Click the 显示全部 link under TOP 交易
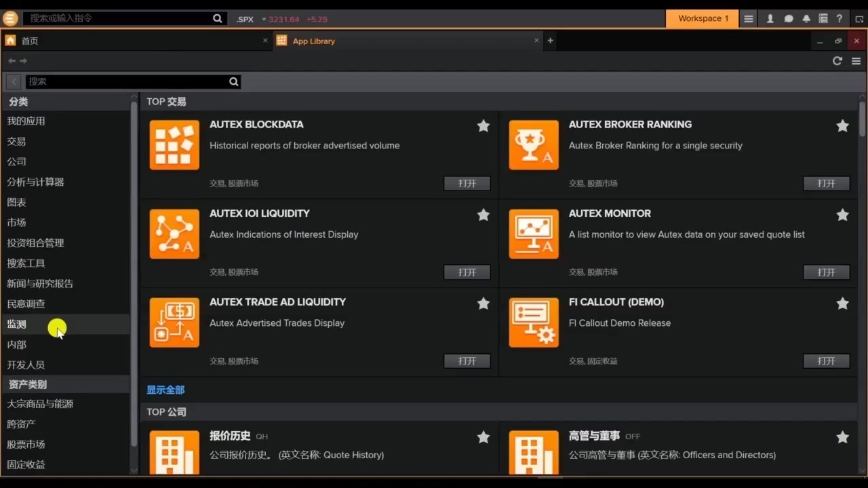This screenshot has width=868, height=488. coord(165,390)
